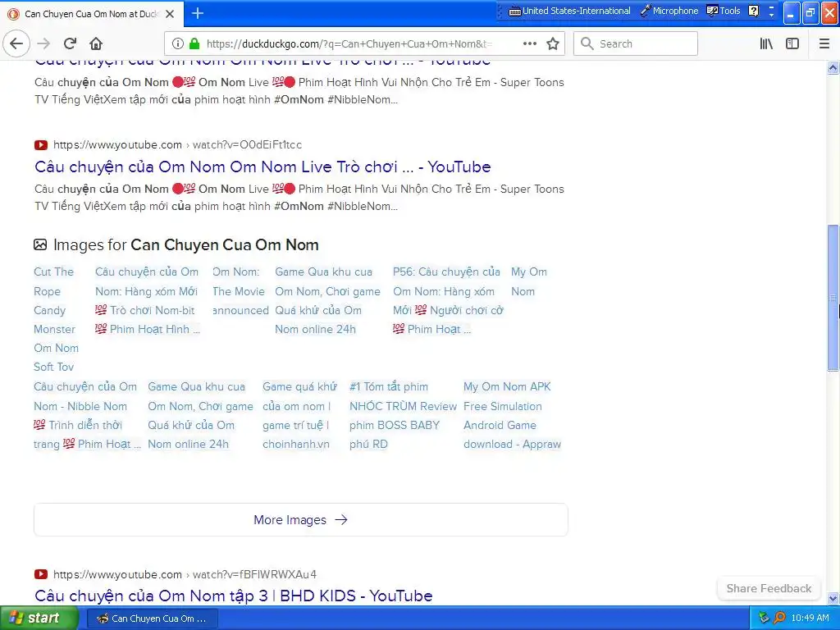Click the YouTube favicon beside watch?v=O0dEiFt1tcc
The image size is (840, 630).
[x=41, y=144]
